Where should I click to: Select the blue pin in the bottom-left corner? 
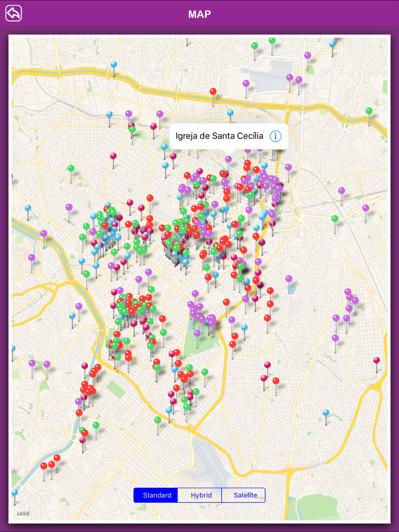[15, 493]
